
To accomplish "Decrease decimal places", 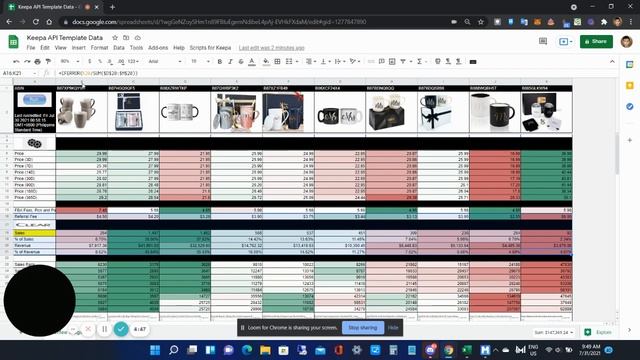I will point(110,62).
